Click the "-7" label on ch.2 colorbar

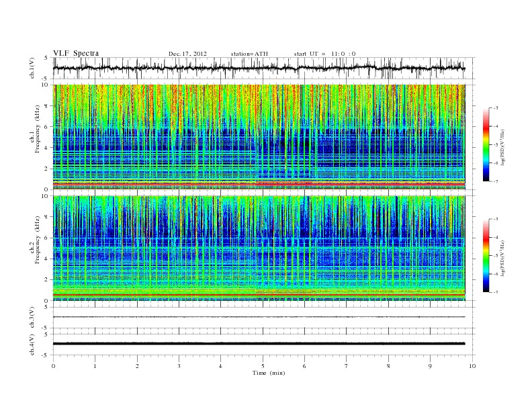[x=496, y=292]
